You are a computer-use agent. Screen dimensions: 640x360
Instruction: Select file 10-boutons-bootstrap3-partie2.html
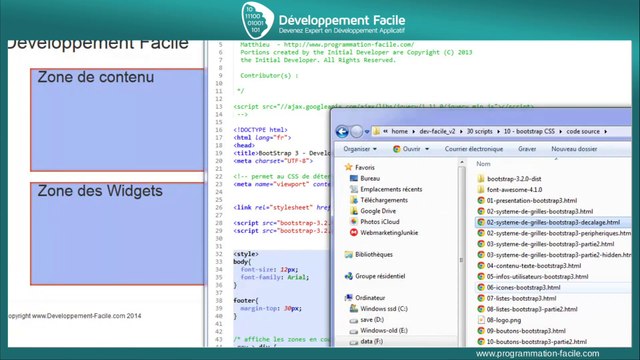click(532, 342)
